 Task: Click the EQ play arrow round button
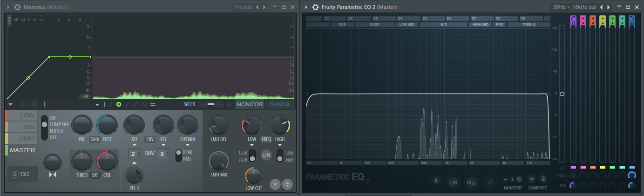click(436, 181)
